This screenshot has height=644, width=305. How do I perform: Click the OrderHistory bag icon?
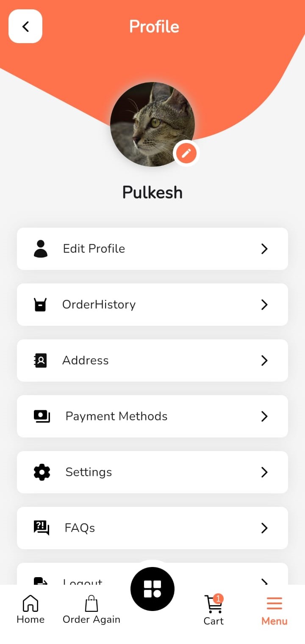pyautogui.click(x=40, y=305)
